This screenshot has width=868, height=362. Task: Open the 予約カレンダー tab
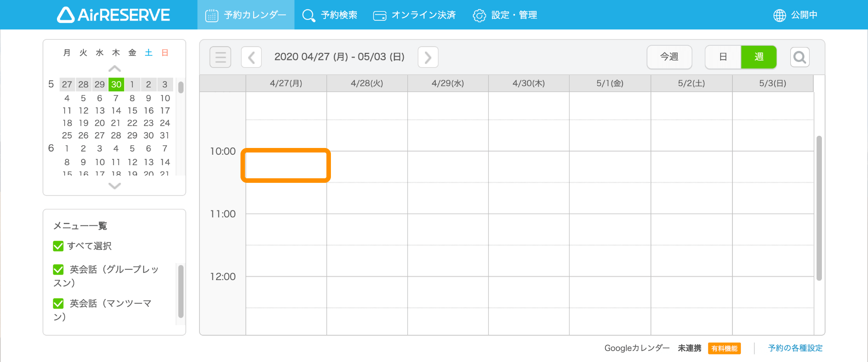pyautogui.click(x=246, y=15)
